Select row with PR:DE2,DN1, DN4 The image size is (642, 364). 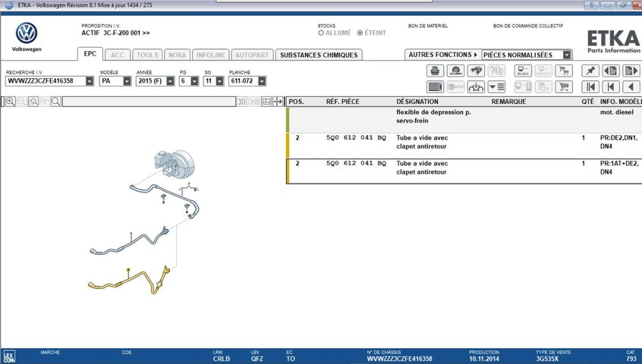[x=464, y=145]
